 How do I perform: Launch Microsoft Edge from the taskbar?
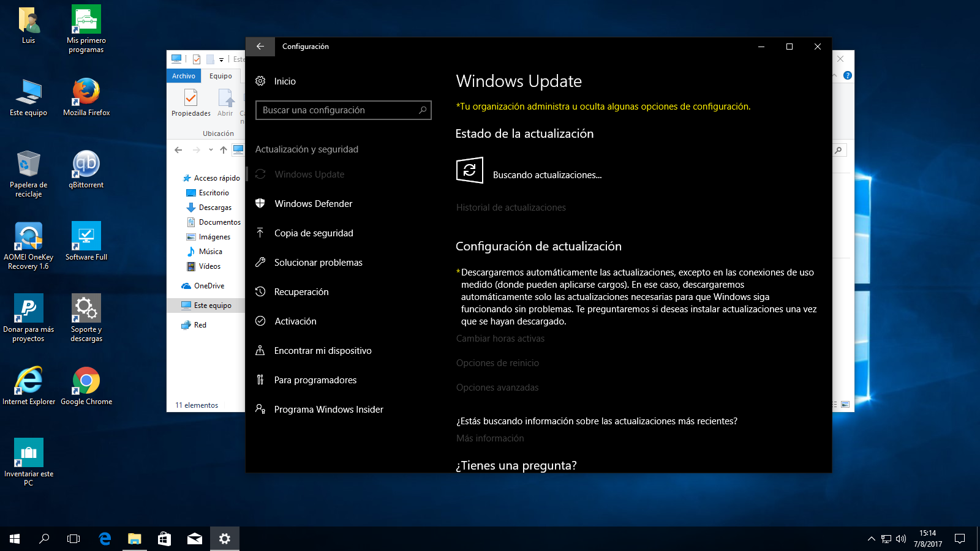(105, 539)
